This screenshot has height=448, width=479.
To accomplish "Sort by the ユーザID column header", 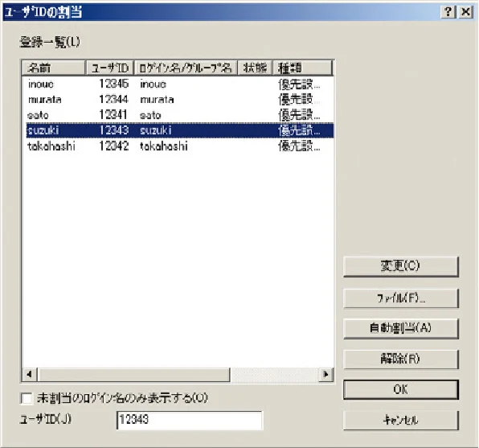I will pos(109,68).
